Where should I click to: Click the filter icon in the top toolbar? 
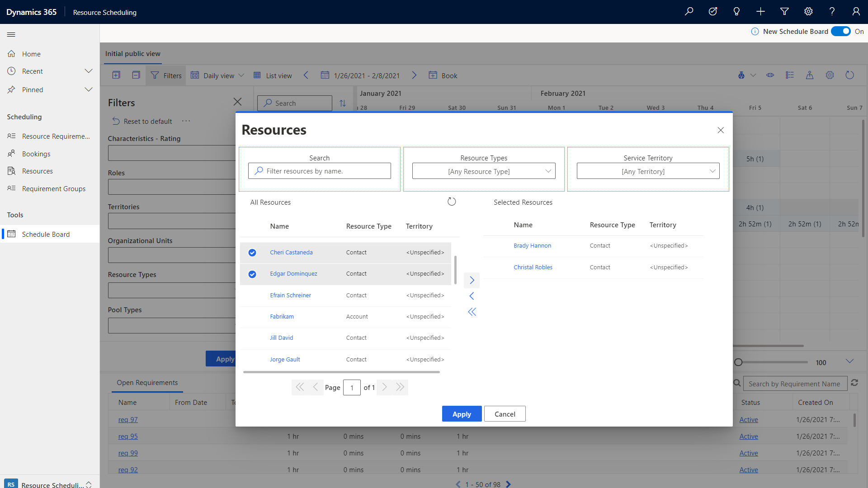pos(784,12)
